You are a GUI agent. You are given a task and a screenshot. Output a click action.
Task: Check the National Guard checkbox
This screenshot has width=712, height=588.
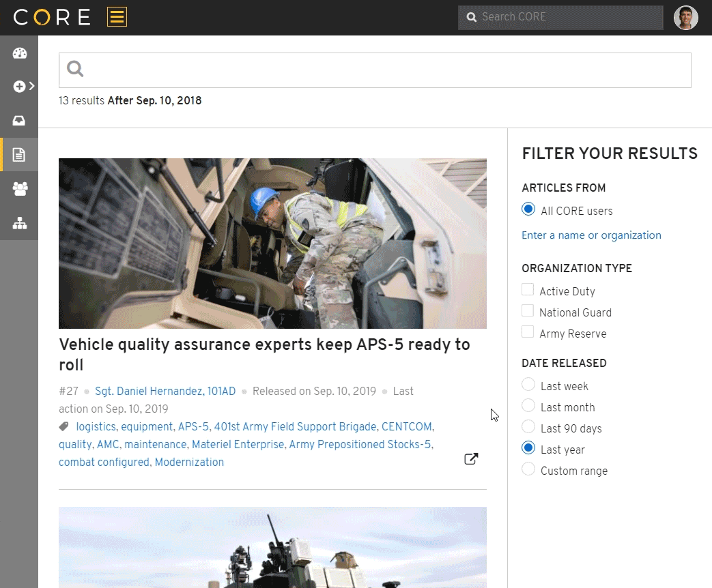coord(528,311)
